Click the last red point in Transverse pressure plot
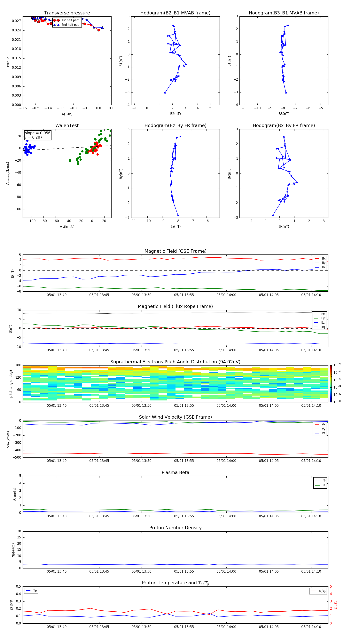This screenshot has height=644, width=351. pyautogui.click(x=99, y=30)
